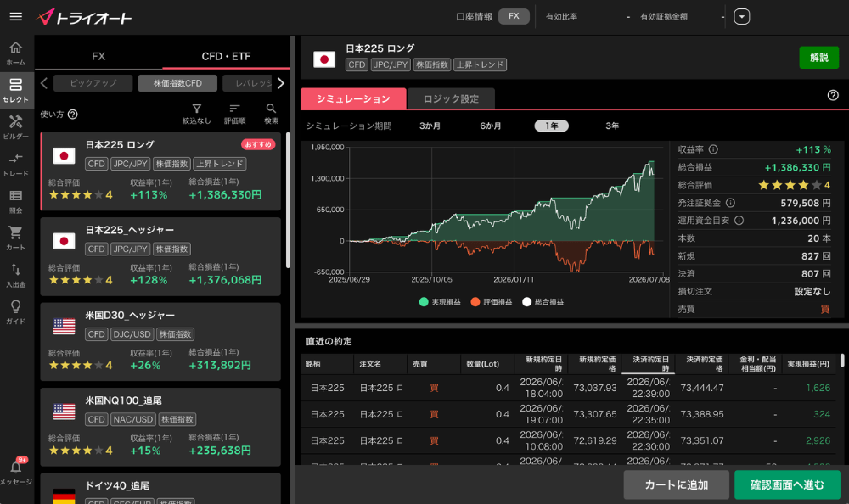Select the 日本225_ヘッジャー card

(160, 256)
